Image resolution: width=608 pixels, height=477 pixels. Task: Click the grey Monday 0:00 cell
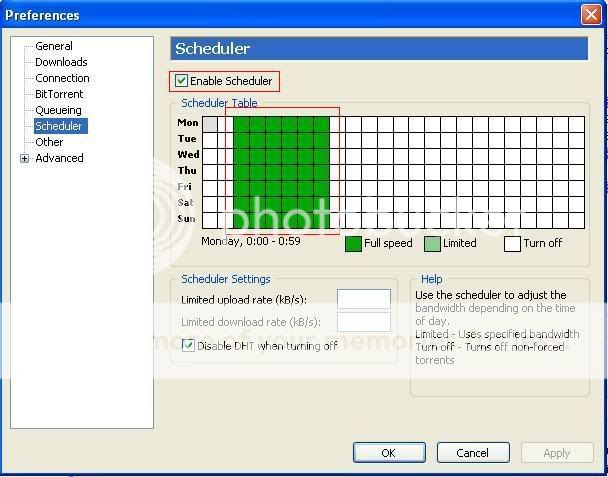(x=210, y=124)
